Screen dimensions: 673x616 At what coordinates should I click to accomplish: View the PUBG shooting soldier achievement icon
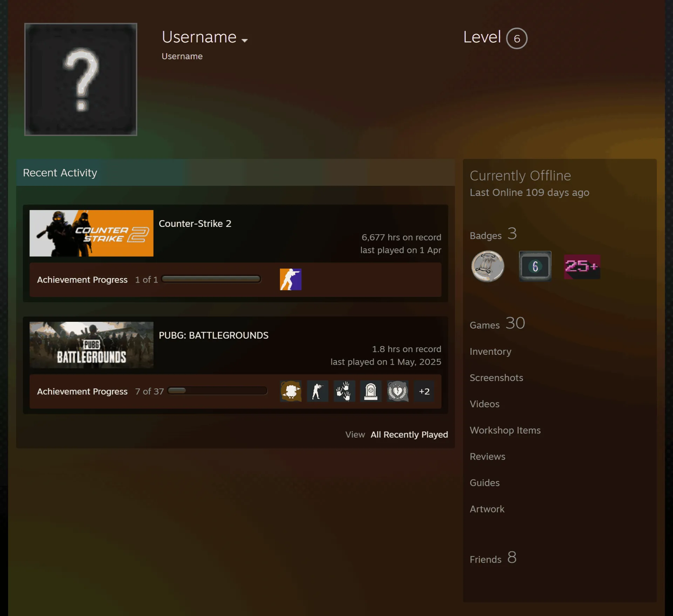(318, 391)
